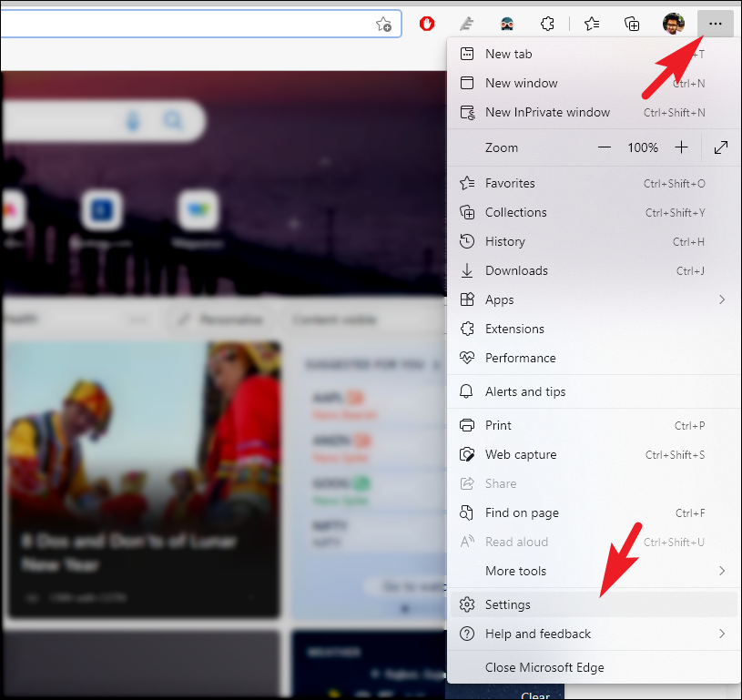Screen dimensions: 742x700
Task: Click inside the address bar field
Action: (182, 24)
